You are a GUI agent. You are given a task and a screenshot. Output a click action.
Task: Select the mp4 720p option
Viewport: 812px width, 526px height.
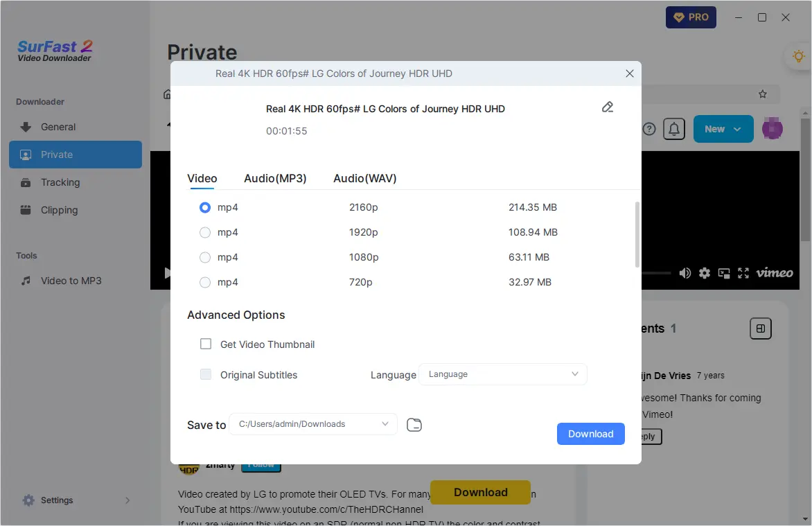coord(205,282)
